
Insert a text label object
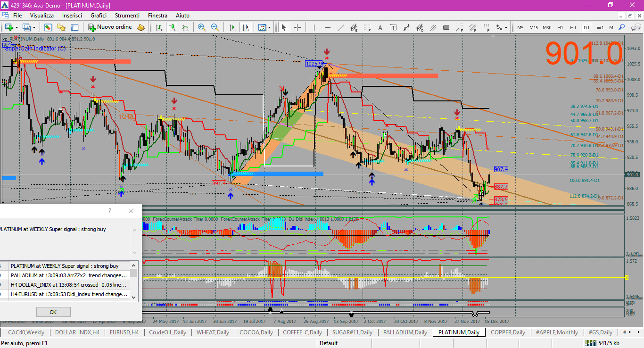click(393, 27)
